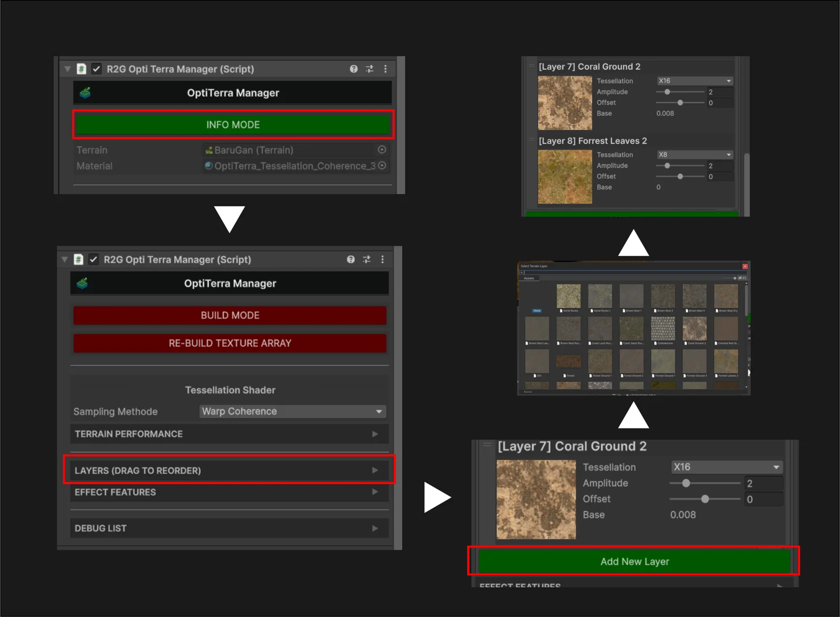Screen dimensions: 840x617
Task: Open the Sampling Methode dropdown showing Warp Coherence
Action: point(292,411)
